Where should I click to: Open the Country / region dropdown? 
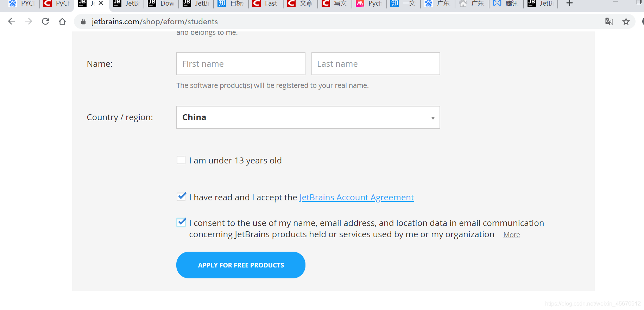coord(308,117)
